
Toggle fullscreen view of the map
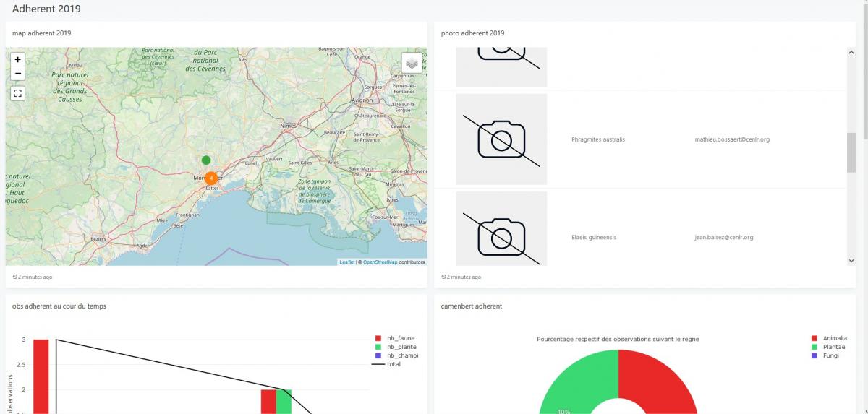18,92
